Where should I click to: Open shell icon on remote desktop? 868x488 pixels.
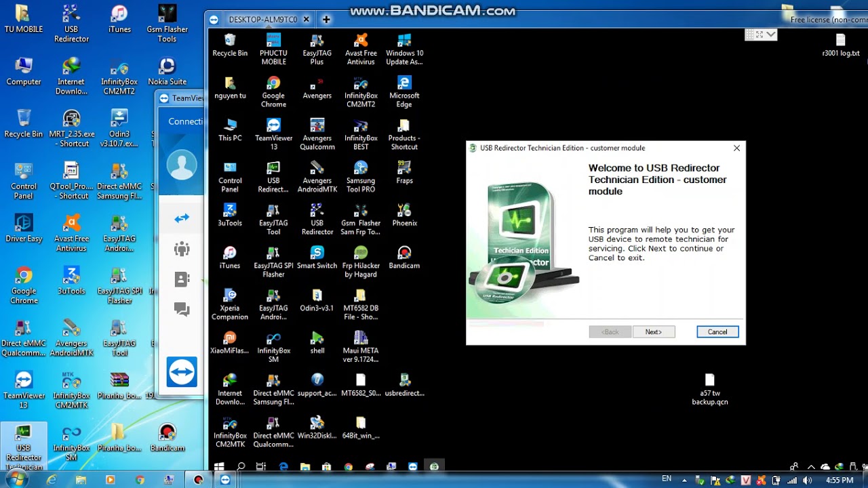(317, 343)
